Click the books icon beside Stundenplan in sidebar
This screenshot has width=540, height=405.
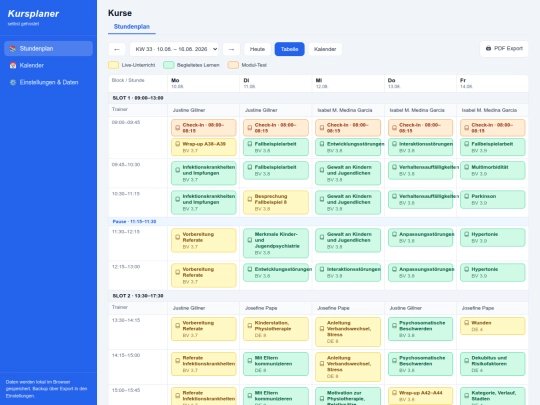(x=13, y=49)
